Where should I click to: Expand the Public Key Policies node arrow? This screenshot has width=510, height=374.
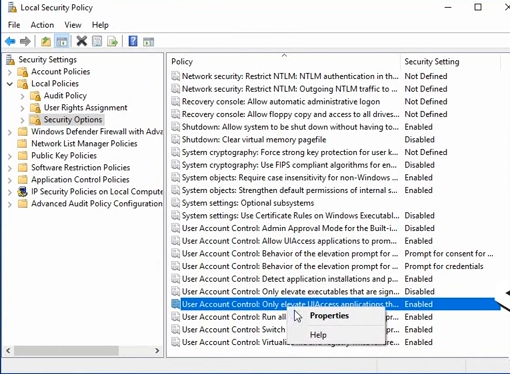point(10,156)
